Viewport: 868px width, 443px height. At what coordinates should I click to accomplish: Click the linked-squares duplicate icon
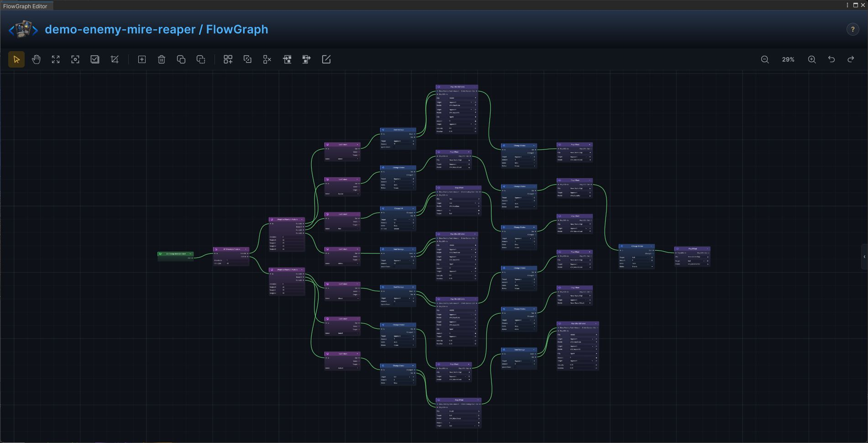(x=247, y=59)
